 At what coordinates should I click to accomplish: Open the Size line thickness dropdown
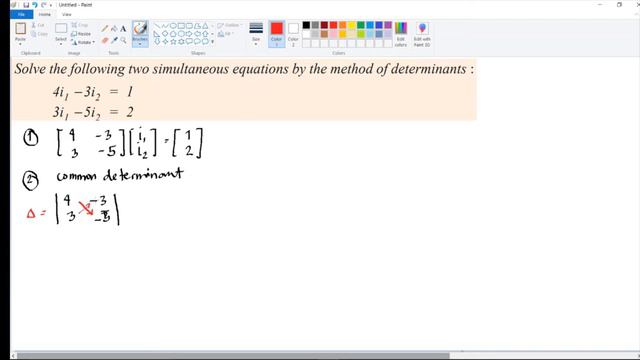[256, 34]
